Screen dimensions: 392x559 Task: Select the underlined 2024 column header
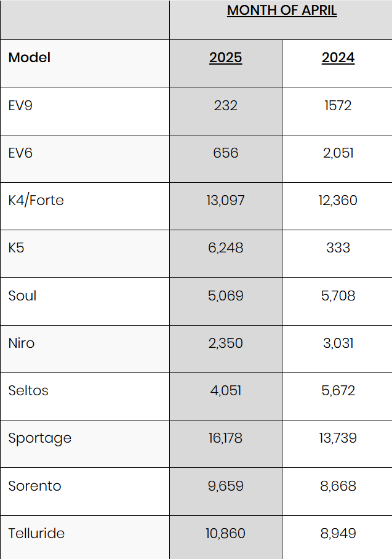(x=338, y=58)
